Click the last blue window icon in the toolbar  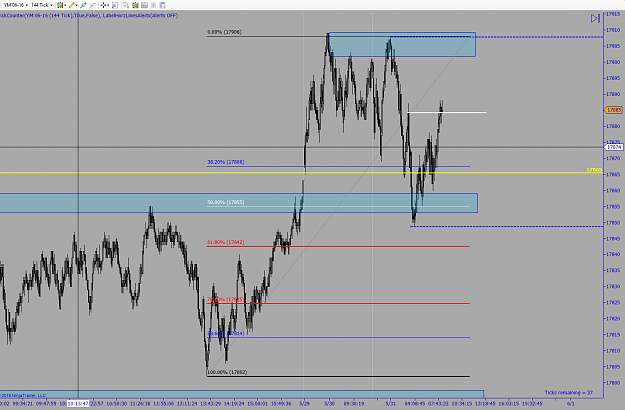[x=162, y=5]
